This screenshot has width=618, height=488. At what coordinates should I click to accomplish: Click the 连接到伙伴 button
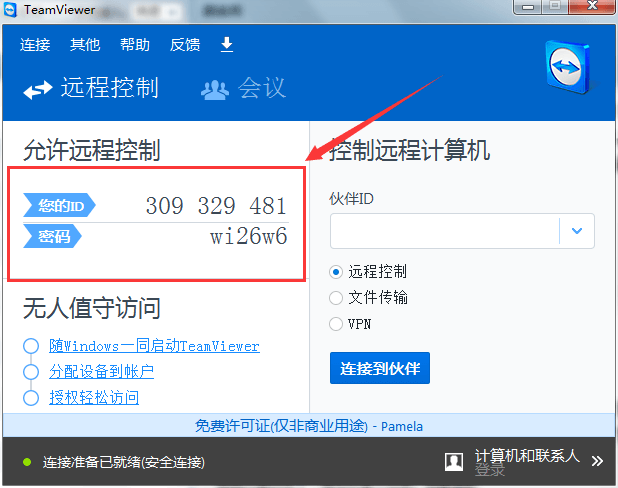coord(380,368)
